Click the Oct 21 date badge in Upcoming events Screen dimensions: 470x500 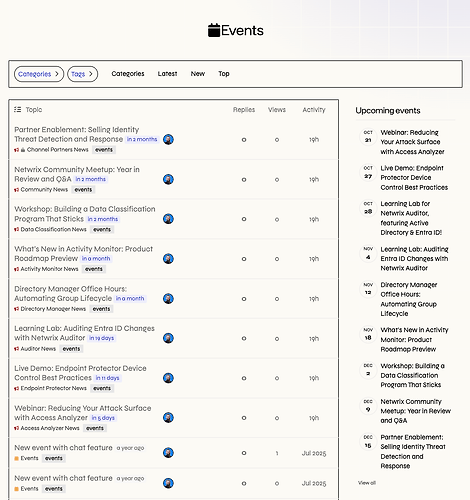point(368,137)
